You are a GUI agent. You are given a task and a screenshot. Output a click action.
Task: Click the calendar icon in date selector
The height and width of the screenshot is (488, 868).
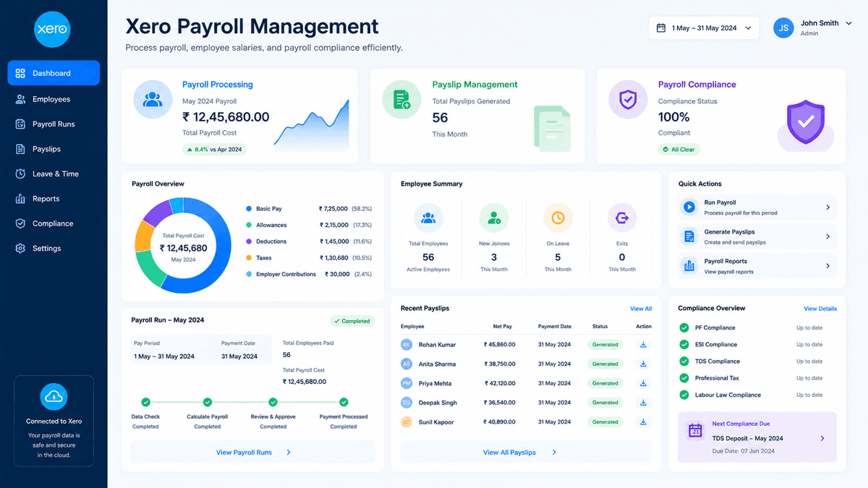[660, 28]
